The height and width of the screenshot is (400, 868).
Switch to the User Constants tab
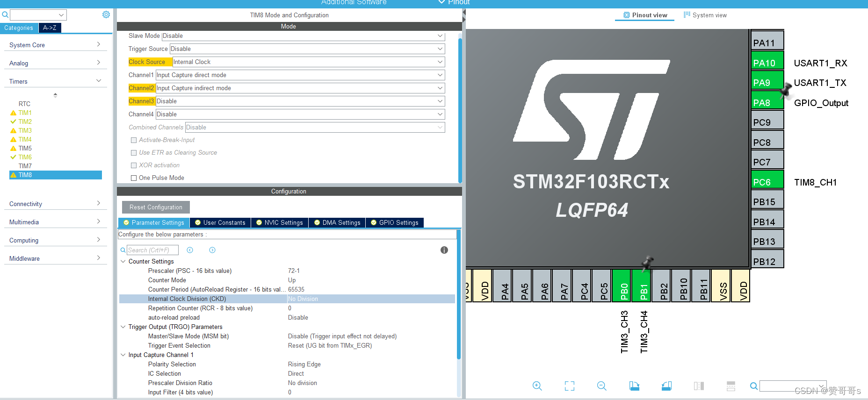[220, 223]
